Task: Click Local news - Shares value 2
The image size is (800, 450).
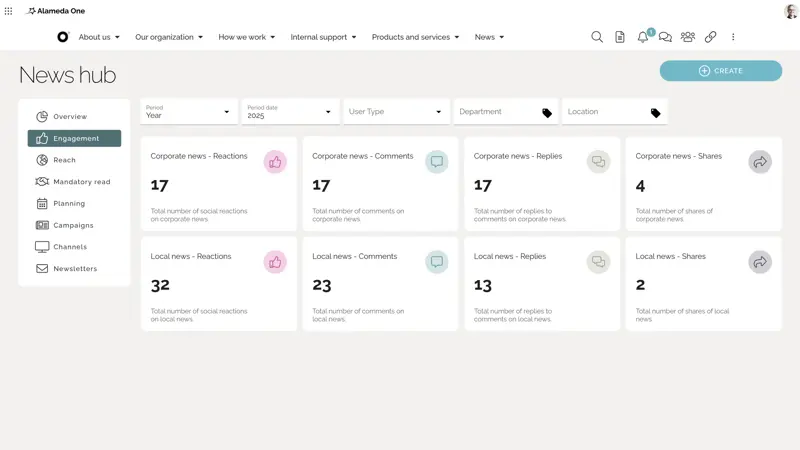Action: point(640,285)
